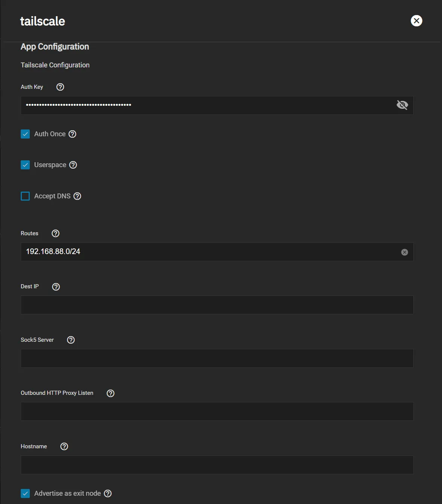Remove the 192.168.88.0/24 route entry
This screenshot has height=504, width=442.
404,252
